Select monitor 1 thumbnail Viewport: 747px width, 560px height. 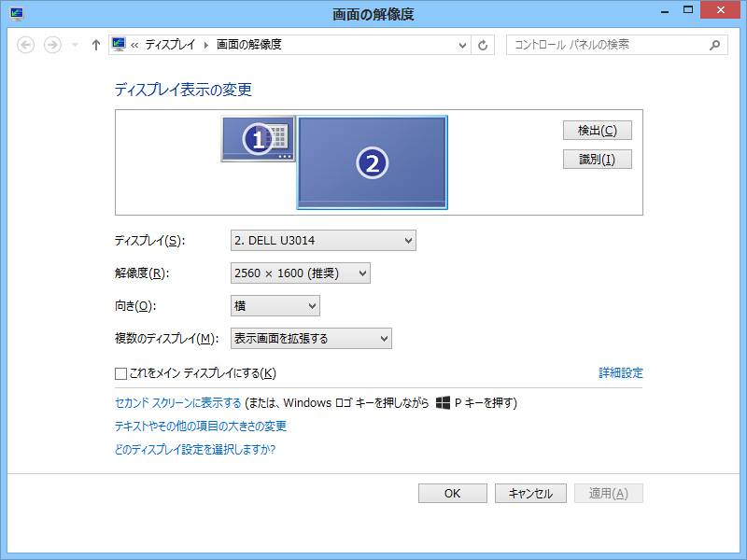pyautogui.click(x=258, y=139)
